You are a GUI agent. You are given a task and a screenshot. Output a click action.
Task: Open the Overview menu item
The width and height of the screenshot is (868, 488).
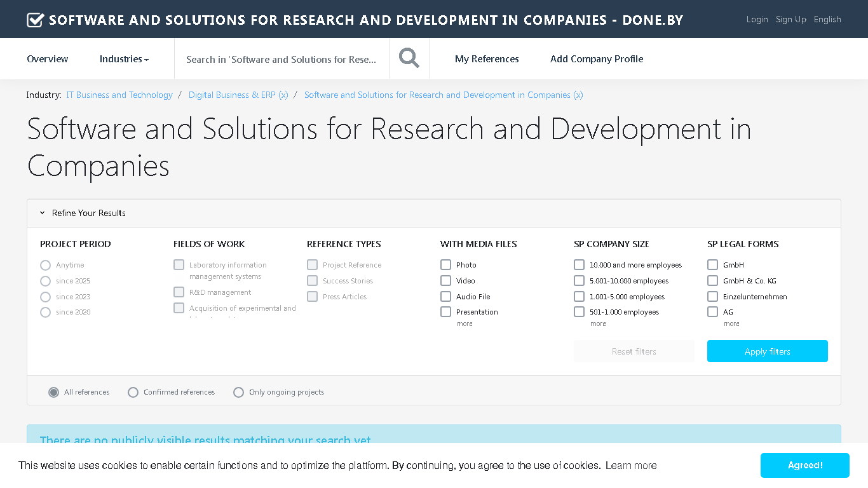[x=48, y=59]
